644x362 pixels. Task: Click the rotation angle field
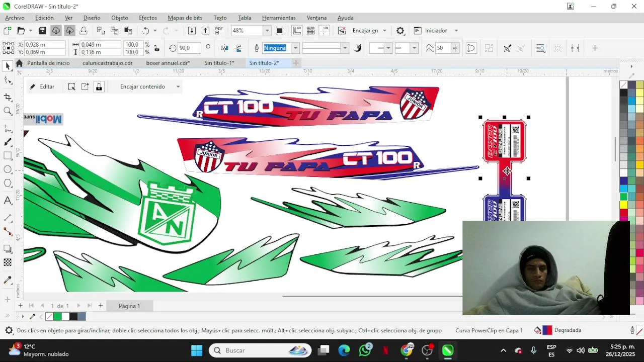[190, 48]
